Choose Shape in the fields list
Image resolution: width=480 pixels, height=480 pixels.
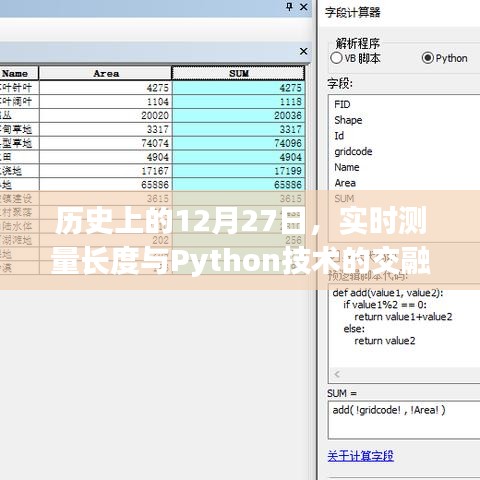[x=348, y=120]
